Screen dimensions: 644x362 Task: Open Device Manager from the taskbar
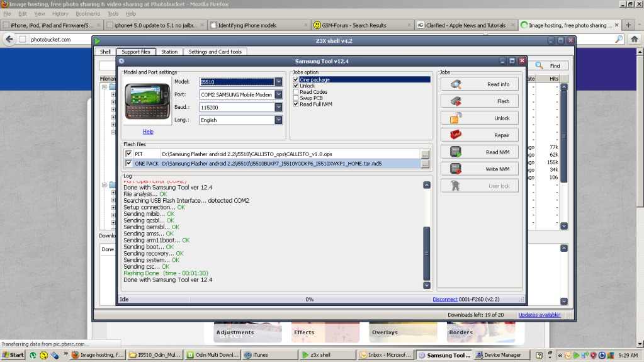point(502,355)
